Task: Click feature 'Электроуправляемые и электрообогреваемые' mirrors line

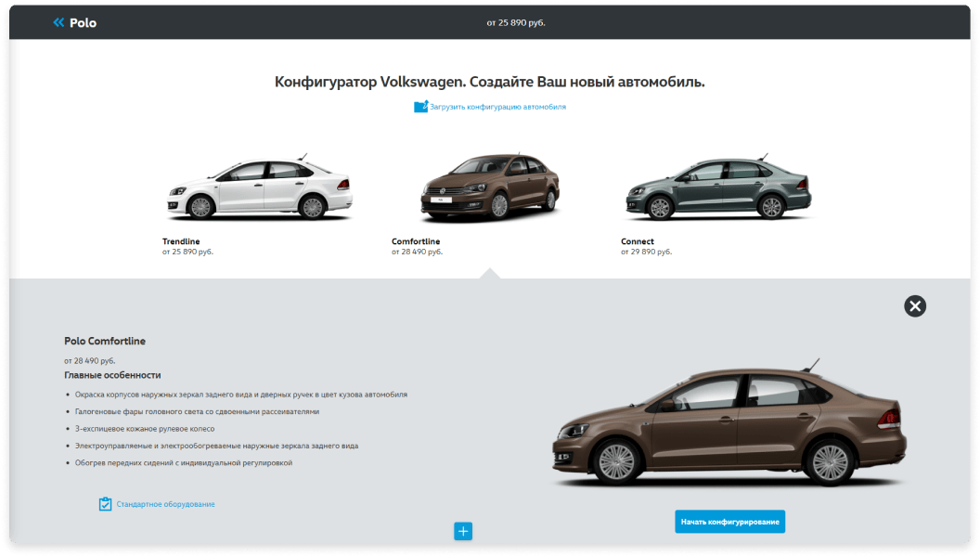Action: click(217, 447)
